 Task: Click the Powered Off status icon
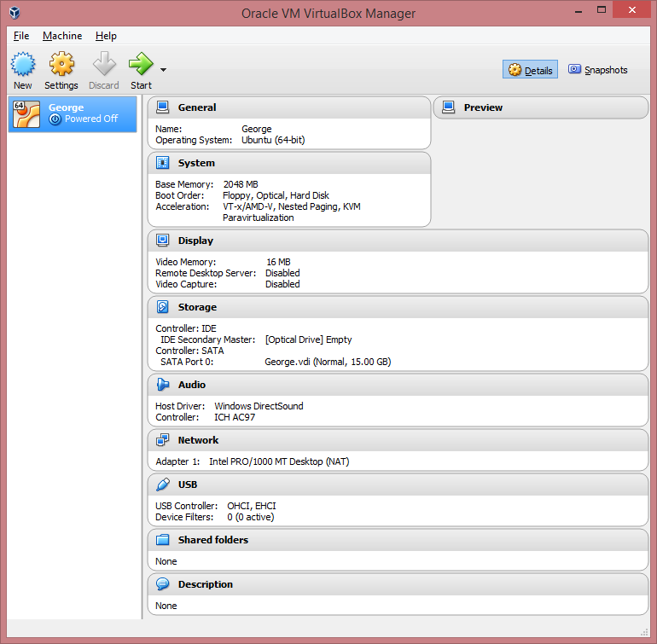[x=55, y=119]
